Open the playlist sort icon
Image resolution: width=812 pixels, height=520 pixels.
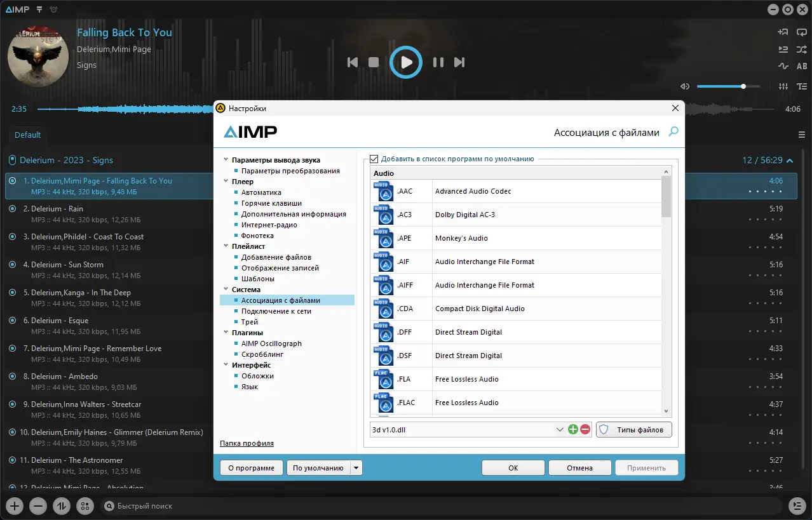62,506
